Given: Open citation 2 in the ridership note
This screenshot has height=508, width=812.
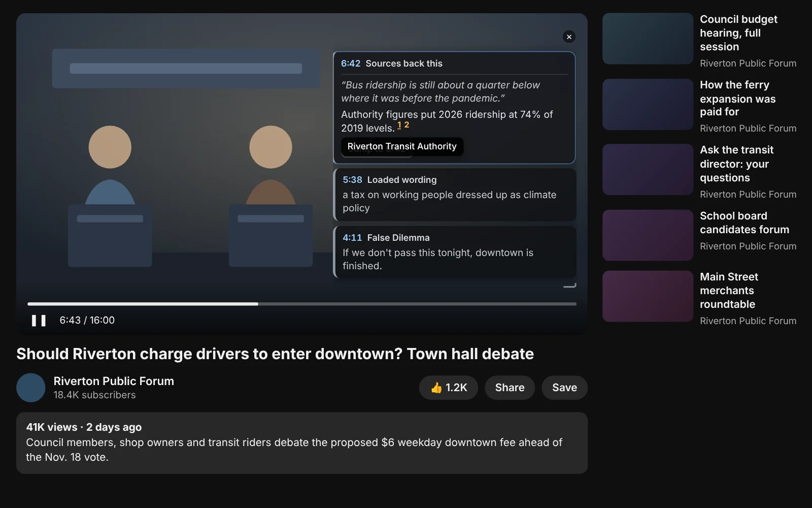Looking at the screenshot, I should [x=407, y=125].
